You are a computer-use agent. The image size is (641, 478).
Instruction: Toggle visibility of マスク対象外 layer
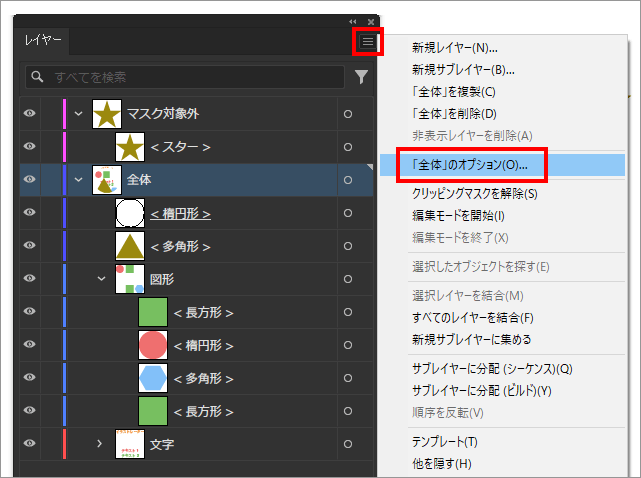click(x=29, y=113)
